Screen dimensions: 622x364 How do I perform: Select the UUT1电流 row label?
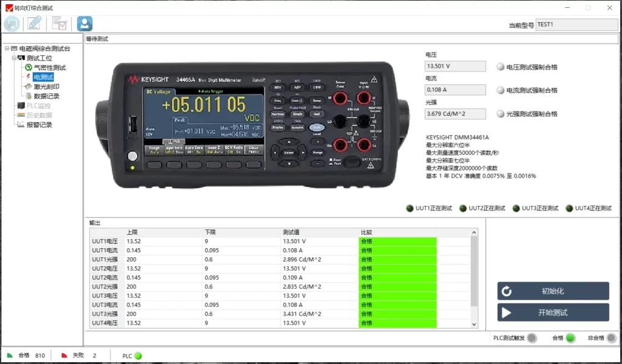104,251
